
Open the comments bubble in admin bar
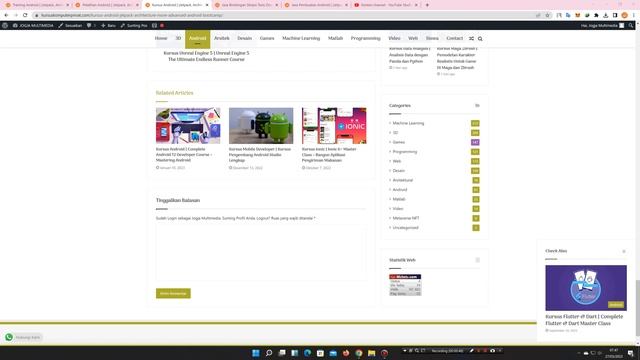coord(91,25)
